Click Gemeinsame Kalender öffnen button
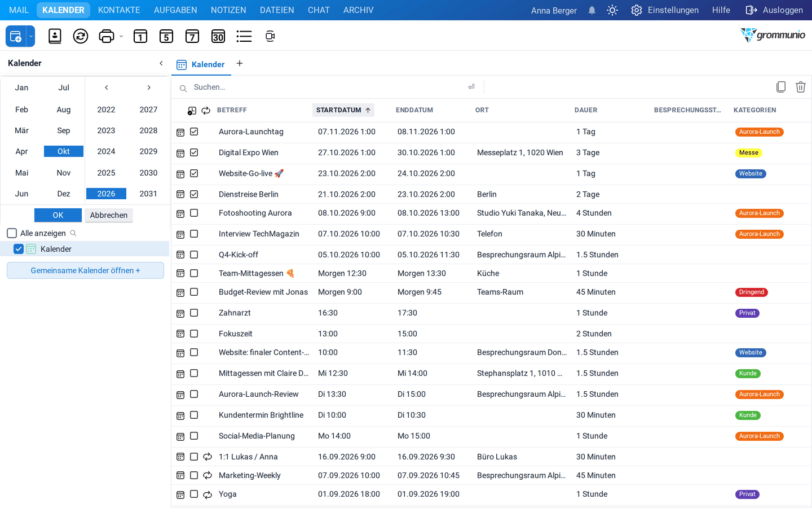This screenshot has height=508, width=812. coord(85,270)
